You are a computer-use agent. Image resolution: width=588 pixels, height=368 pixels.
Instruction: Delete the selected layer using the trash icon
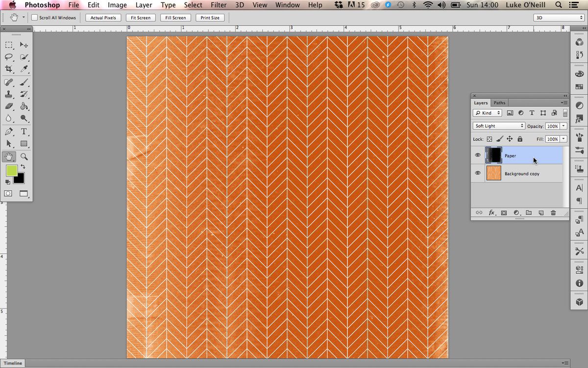[x=553, y=212]
